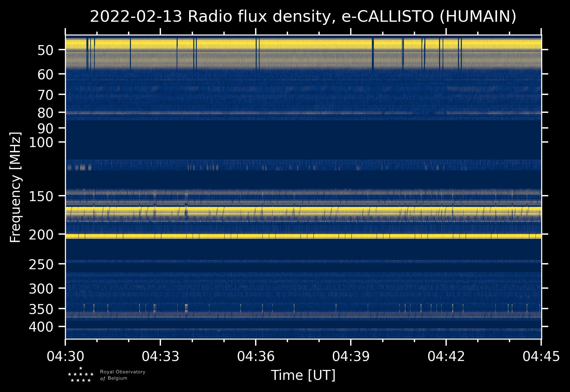Select the 04:33 time tick label
This screenshot has height=392, width=570.
click(x=161, y=356)
